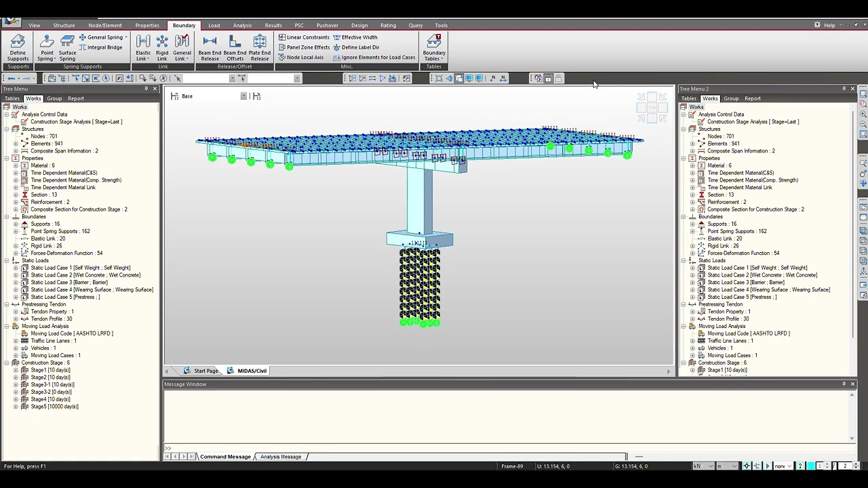Switch to the Analysis Message tab
This screenshot has width=868, height=488.
pos(281,457)
